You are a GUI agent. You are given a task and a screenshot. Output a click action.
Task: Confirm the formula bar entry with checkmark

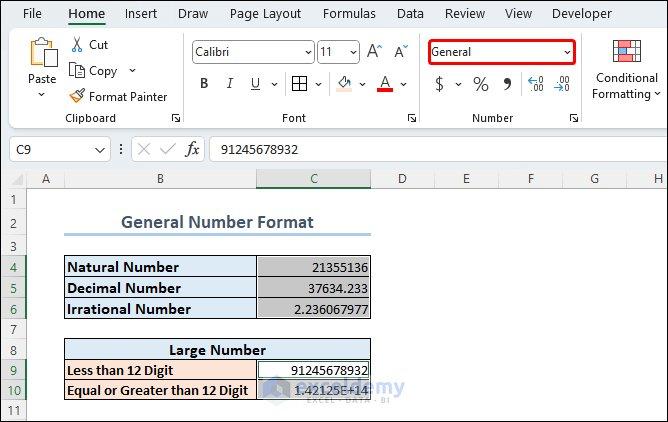pos(167,149)
